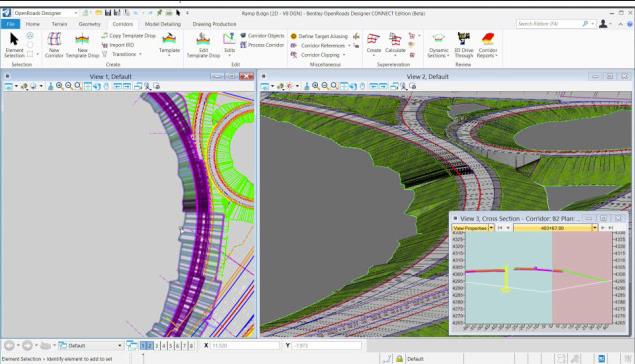Click Zoom Out icon in View 2 toolbar
This screenshot has height=364, width=635.
325,86
